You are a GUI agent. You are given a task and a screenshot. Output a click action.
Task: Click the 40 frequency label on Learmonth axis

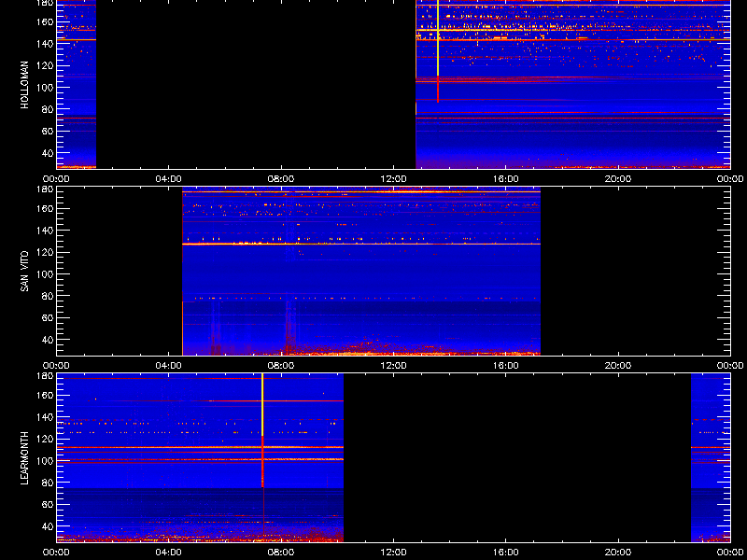click(46, 526)
